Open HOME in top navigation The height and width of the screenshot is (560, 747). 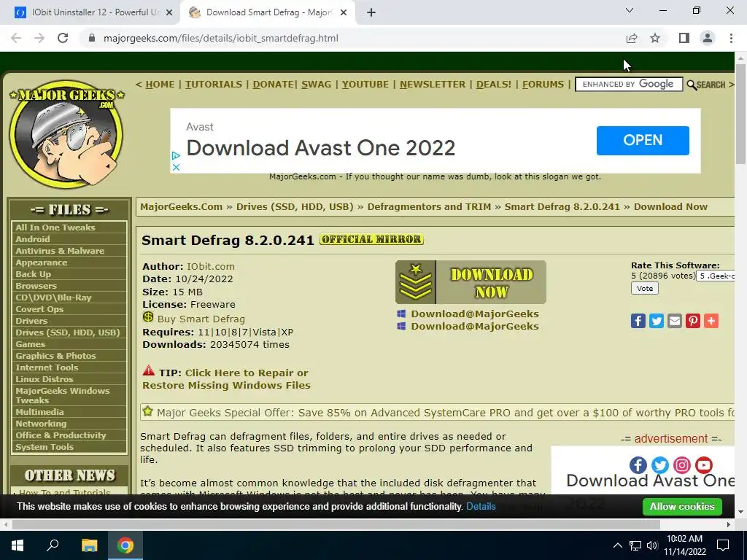[x=160, y=85]
